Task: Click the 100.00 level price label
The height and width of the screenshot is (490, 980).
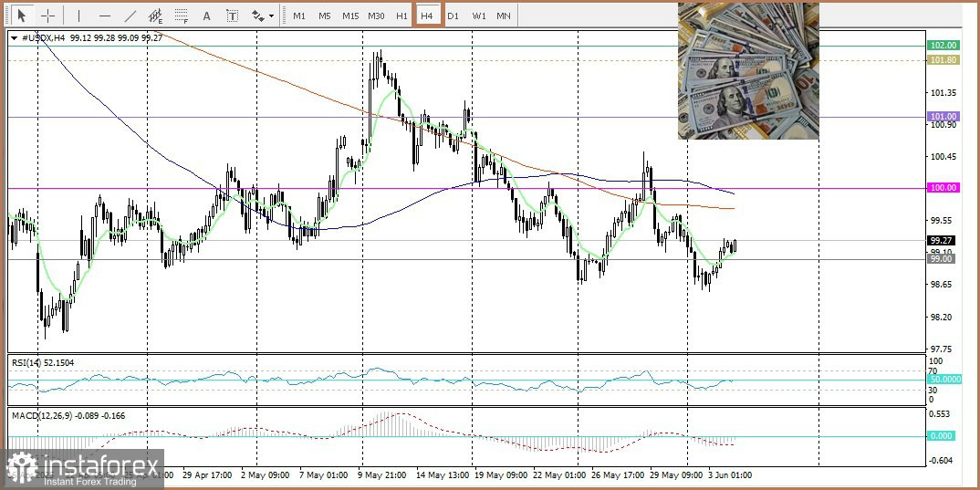Action: pyautogui.click(x=944, y=187)
